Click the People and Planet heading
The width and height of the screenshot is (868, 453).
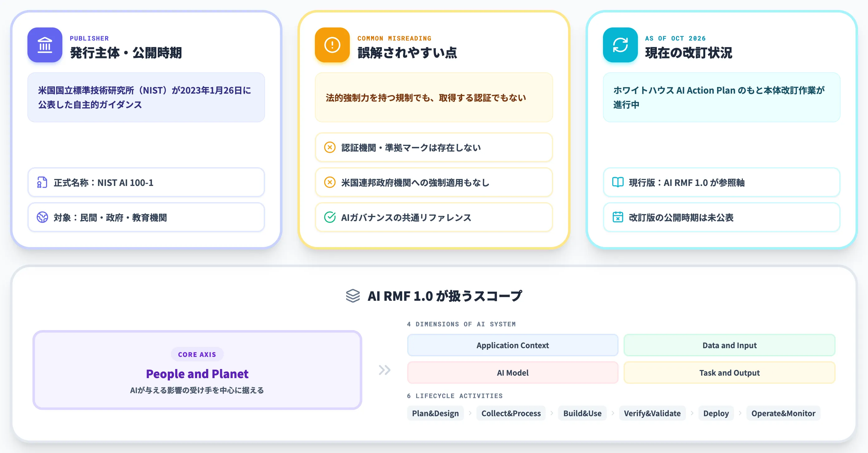click(x=197, y=374)
